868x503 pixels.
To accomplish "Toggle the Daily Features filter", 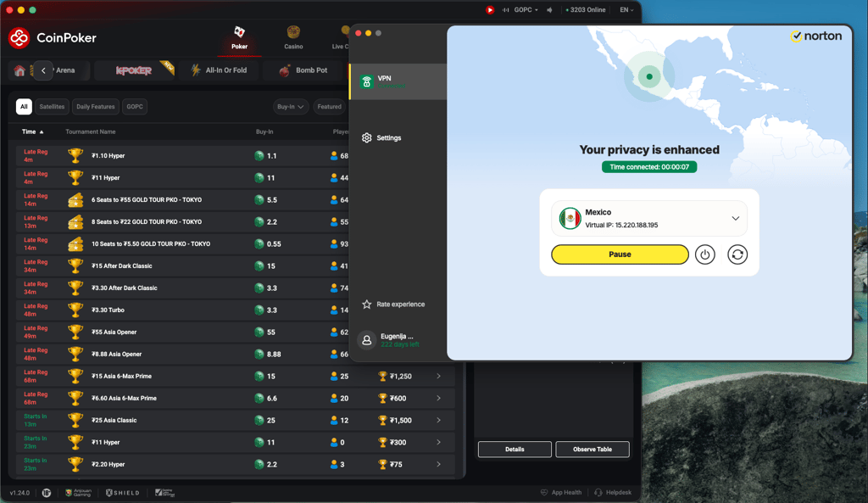I will point(95,107).
